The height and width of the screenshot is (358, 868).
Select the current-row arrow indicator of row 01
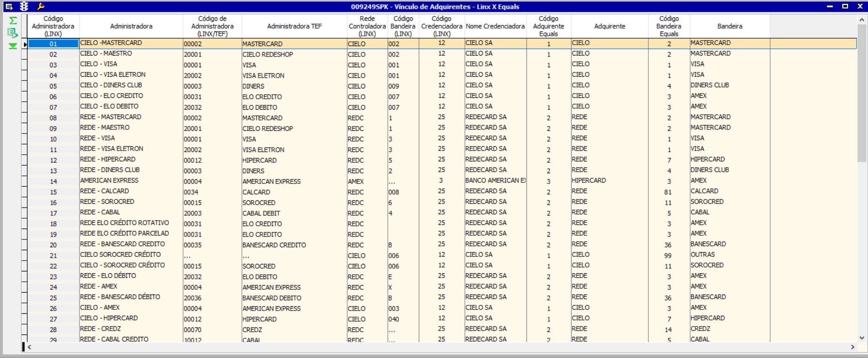point(24,44)
